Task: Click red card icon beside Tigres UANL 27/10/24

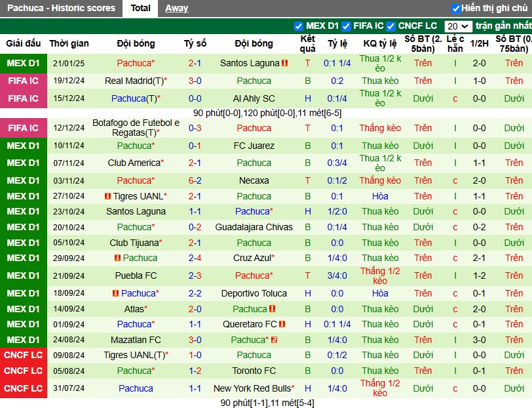Action: tap(108, 196)
